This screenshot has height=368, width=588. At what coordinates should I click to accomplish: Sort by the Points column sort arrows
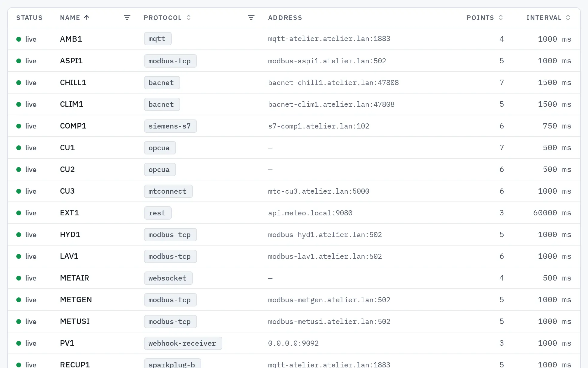501,17
